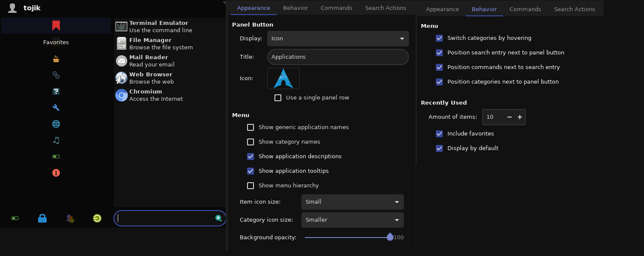
Task: Select the globe Internet category icon
Action: (56, 124)
